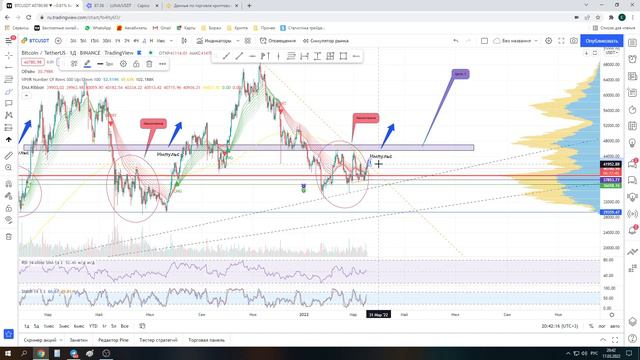Select the text annotation tool
The width and height of the screenshot is (640, 360).
[x=9, y=103]
